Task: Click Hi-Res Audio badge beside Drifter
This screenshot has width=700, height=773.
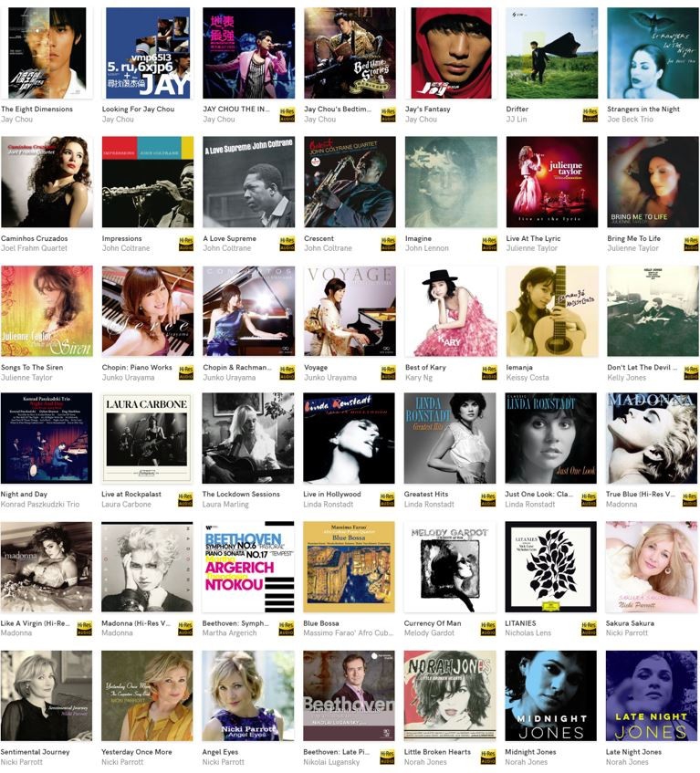Action: coord(590,114)
